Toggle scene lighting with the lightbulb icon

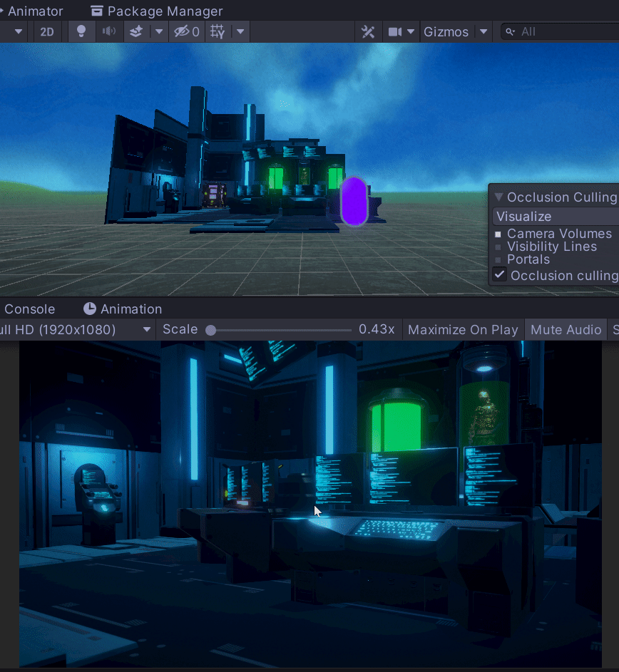click(x=81, y=31)
